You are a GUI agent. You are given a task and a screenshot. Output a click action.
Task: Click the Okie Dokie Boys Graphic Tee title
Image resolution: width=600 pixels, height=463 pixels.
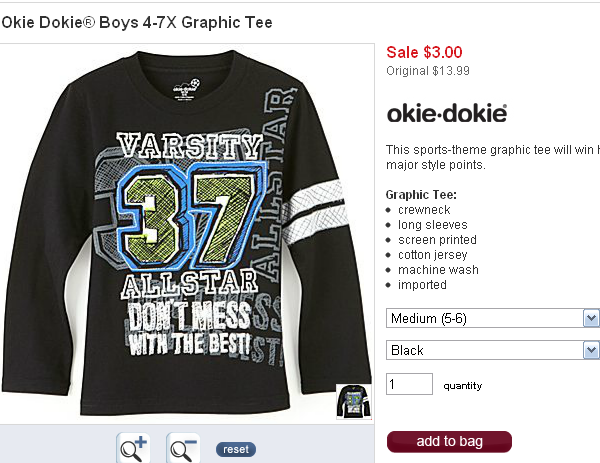coord(137,23)
